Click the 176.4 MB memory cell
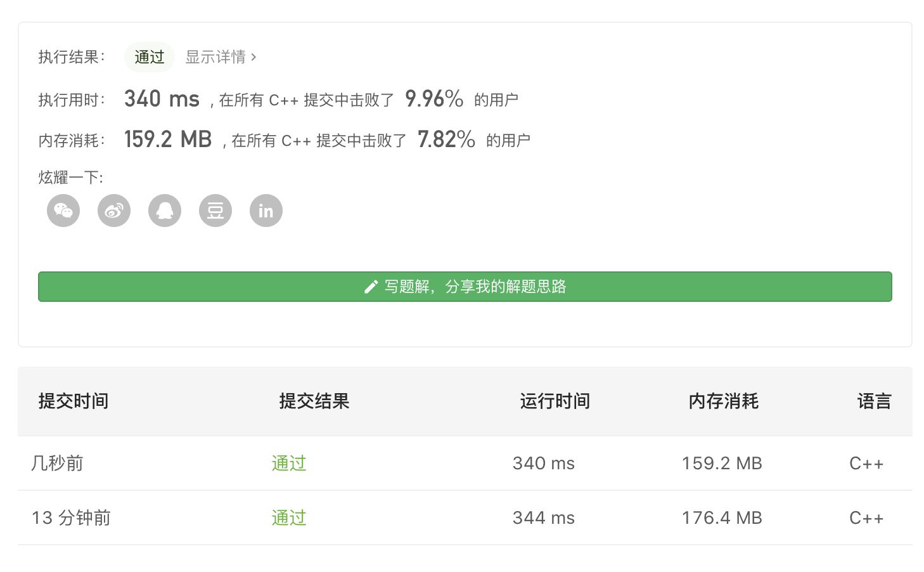924x572 pixels. (722, 517)
